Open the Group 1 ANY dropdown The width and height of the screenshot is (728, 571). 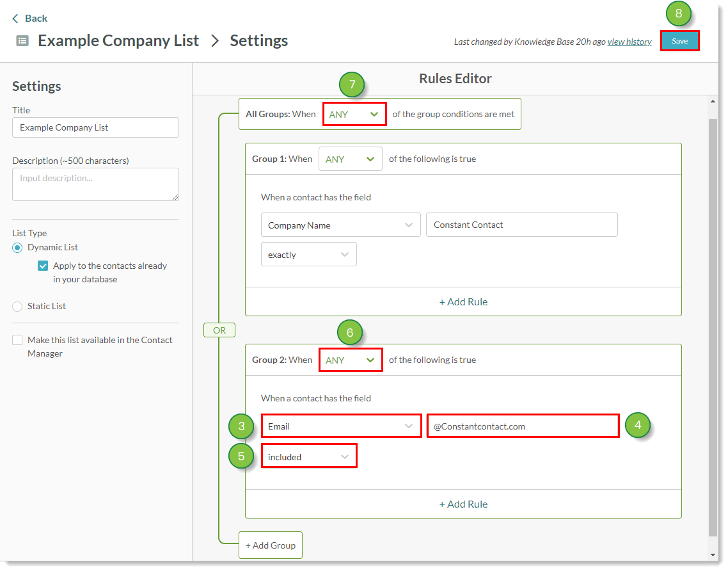pos(350,159)
